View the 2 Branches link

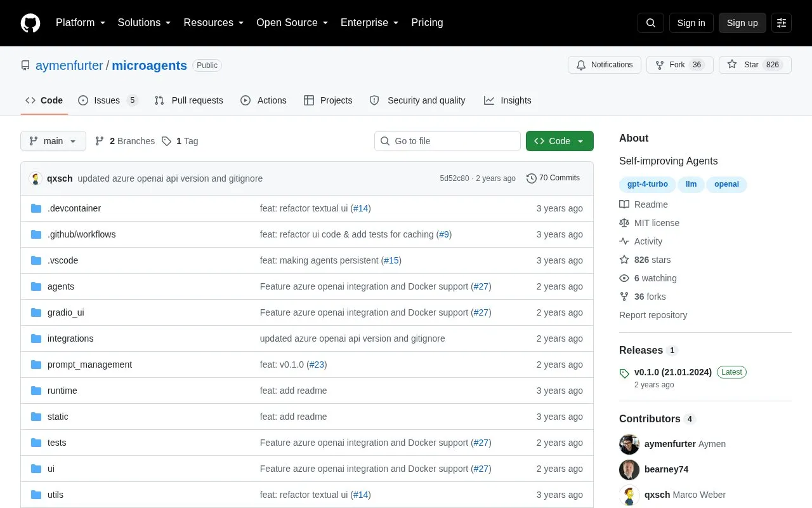coord(125,141)
